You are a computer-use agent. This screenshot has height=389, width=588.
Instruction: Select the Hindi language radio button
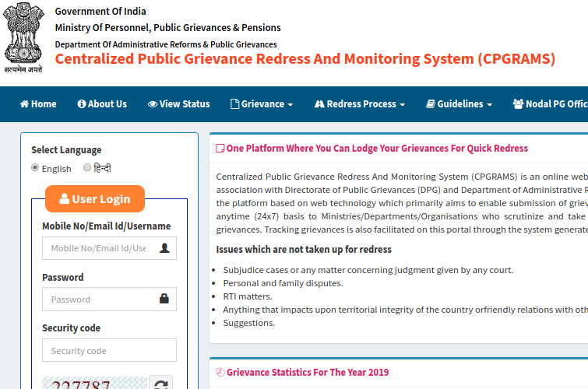[87, 167]
